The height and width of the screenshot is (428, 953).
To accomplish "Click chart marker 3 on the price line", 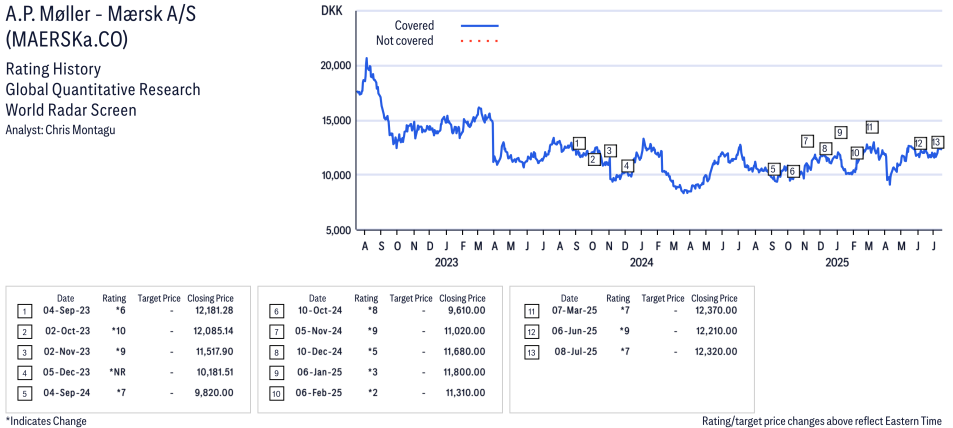I will 610,151.
